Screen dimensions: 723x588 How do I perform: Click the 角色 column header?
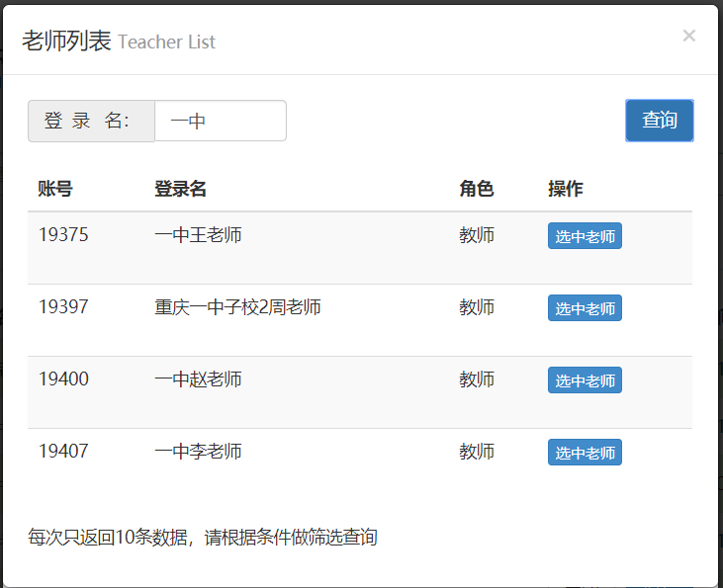(477, 189)
